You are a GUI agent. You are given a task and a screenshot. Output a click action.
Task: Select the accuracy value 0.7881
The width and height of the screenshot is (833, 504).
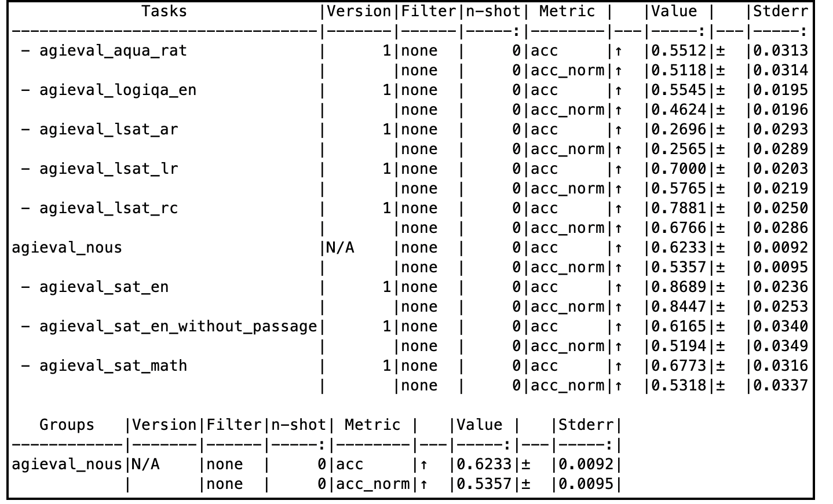coord(679,209)
